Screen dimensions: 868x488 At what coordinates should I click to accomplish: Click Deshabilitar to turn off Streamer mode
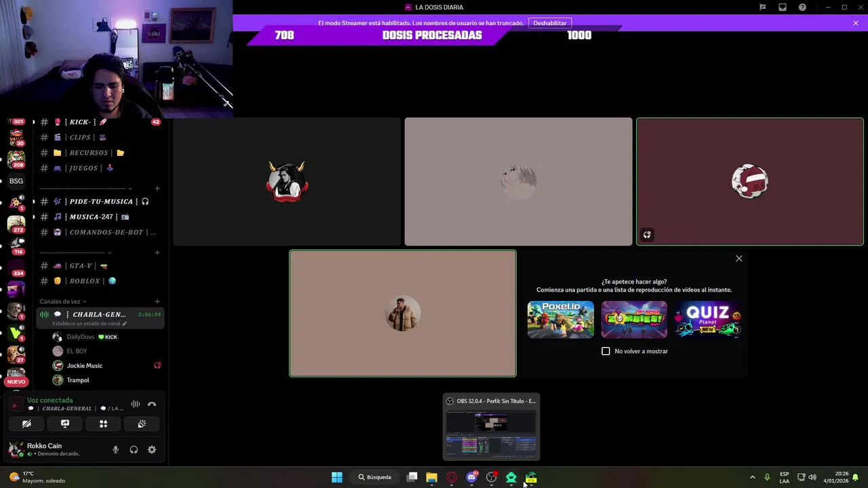coord(550,23)
